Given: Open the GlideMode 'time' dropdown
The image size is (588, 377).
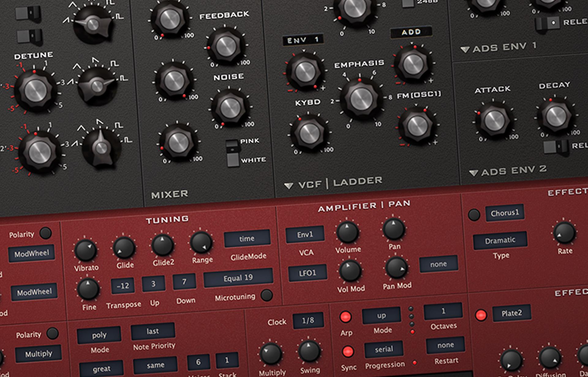Looking at the screenshot, I should (247, 238).
